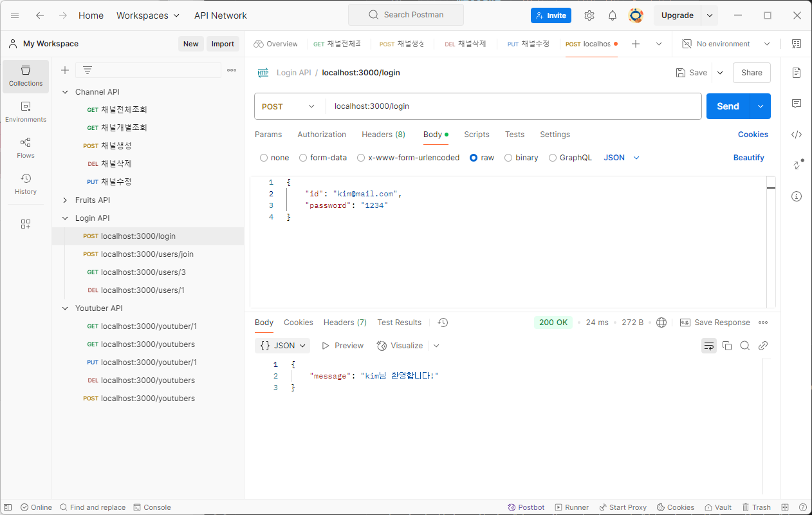Click the filter icon in collections search
This screenshot has height=515, width=812.
click(88, 70)
